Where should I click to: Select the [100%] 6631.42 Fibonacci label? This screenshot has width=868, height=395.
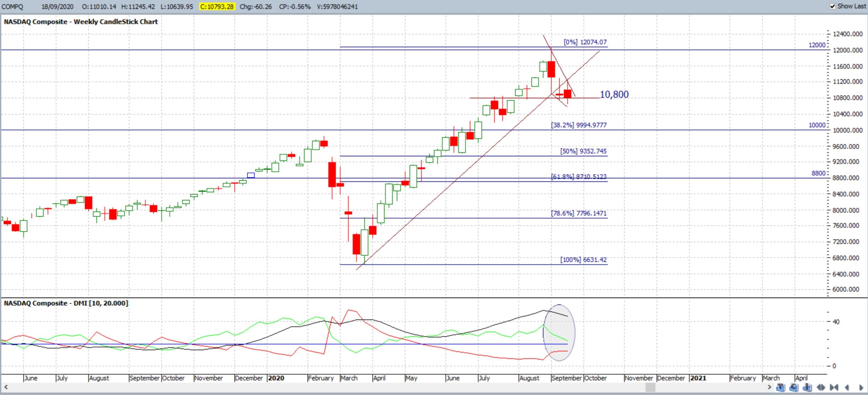pyautogui.click(x=583, y=260)
